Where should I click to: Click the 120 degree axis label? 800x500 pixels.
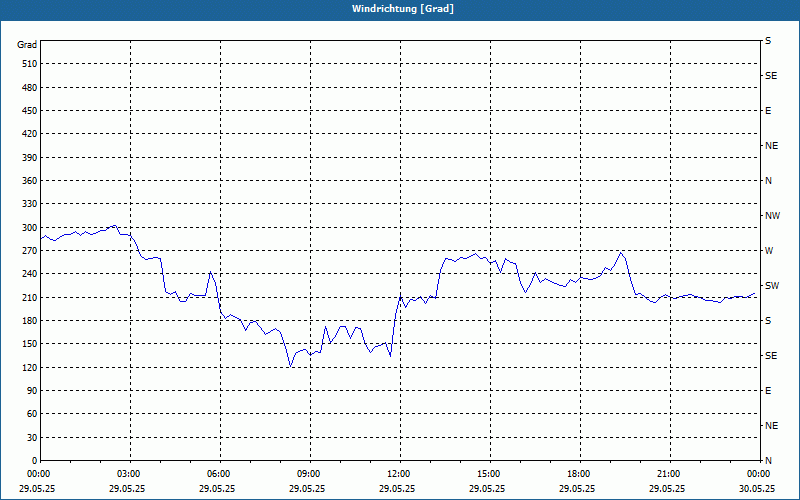(29, 367)
